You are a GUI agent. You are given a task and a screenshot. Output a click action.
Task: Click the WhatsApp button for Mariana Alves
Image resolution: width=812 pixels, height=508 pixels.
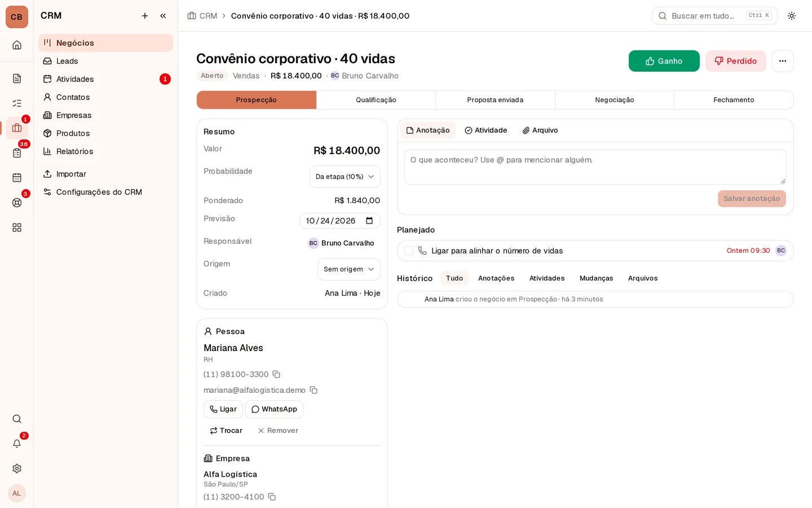click(x=274, y=409)
